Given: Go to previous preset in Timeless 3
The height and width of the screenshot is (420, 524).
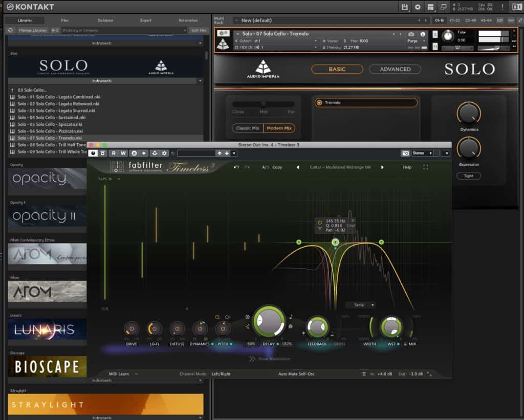Looking at the screenshot, I should coord(298,167).
